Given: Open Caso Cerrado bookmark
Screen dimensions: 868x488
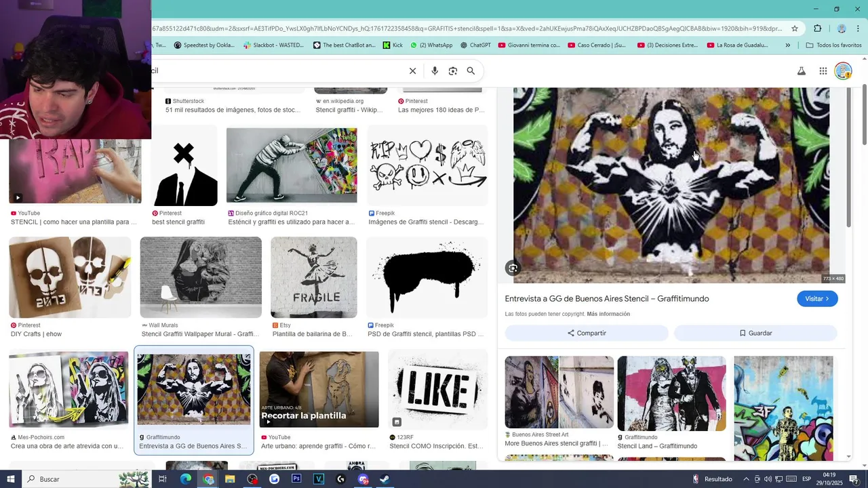Looking at the screenshot, I should click(597, 45).
